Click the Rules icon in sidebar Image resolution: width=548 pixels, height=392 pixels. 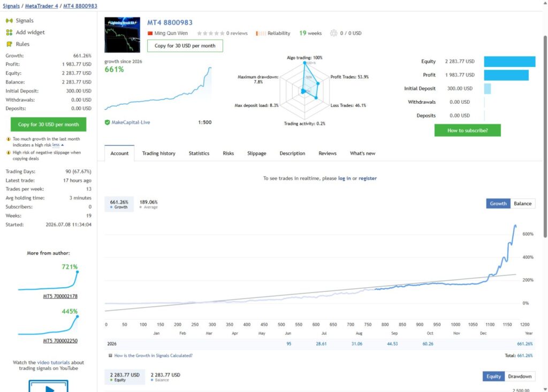[9, 44]
